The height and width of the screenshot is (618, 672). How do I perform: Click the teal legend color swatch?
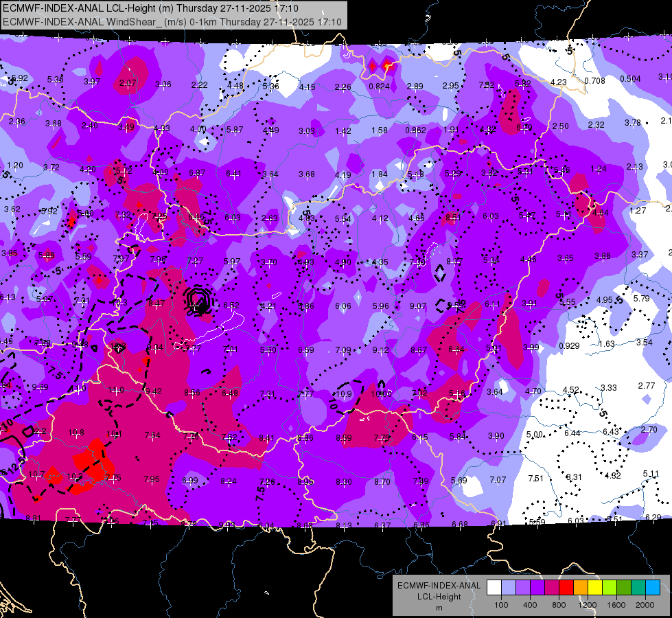638,588
